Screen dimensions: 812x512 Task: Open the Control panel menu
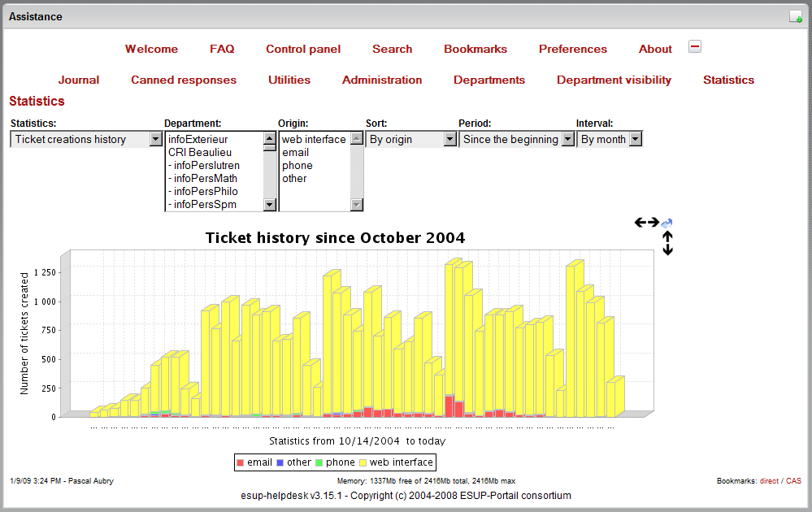click(x=303, y=49)
